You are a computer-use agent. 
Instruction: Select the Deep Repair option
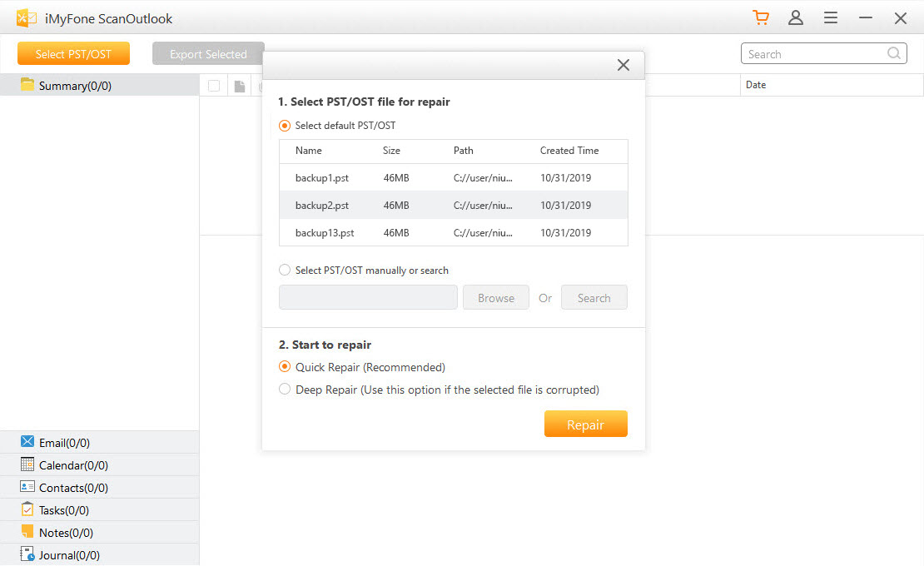click(x=284, y=389)
